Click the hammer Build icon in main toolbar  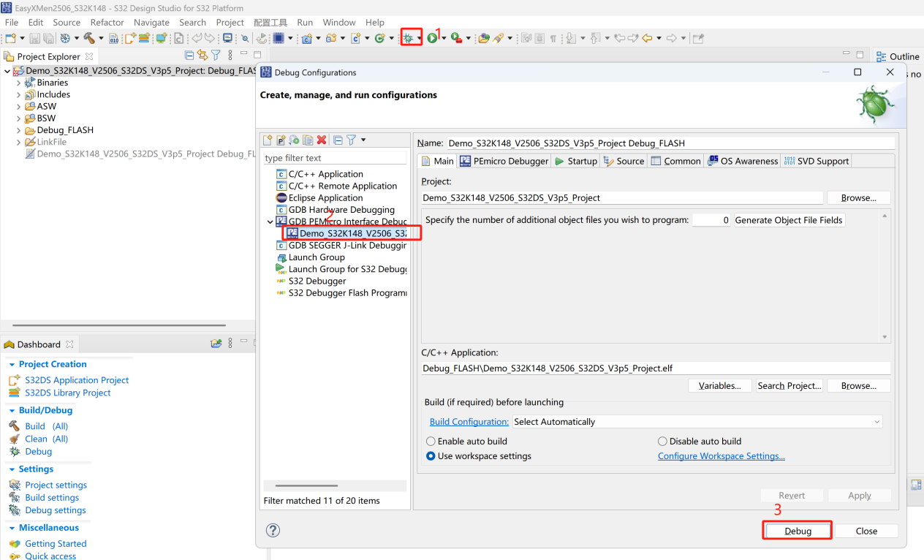(89, 38)
